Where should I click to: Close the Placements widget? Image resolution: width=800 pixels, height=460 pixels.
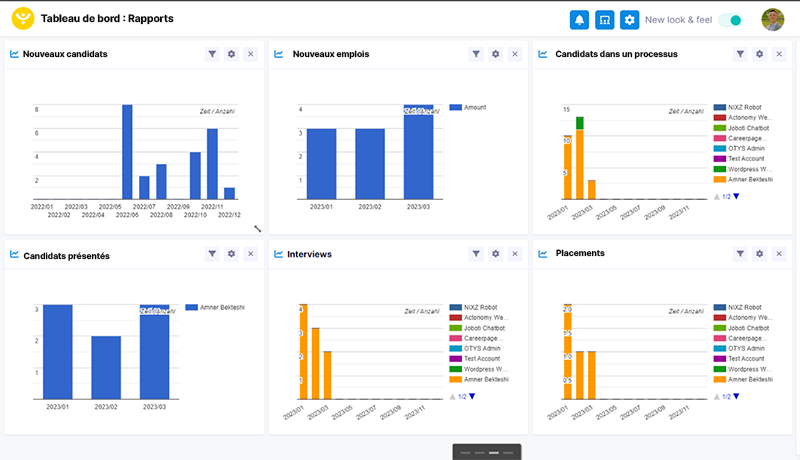tap(778, 255)
